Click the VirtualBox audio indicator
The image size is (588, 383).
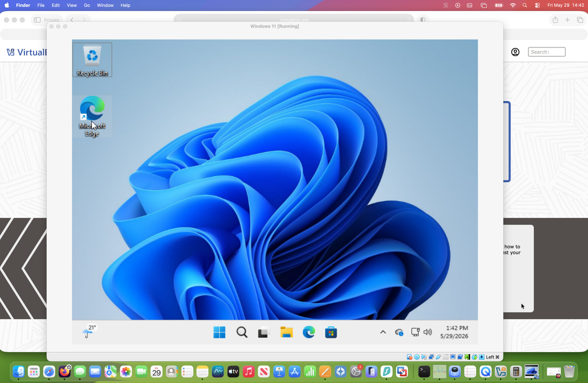pos(424,357)
